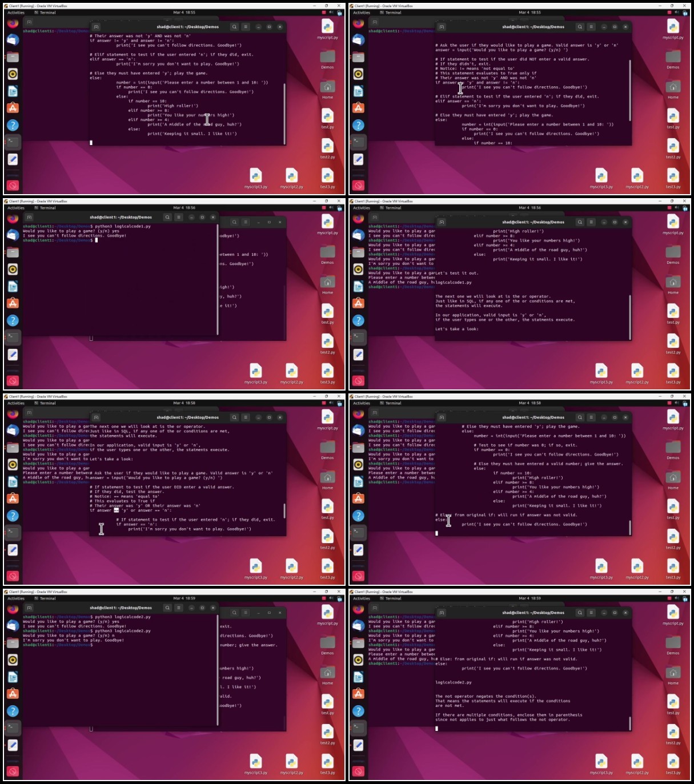Click 'Keeping it small' print line in top-left screenshot
Viewport: 694px width, 784px height.
192,134
